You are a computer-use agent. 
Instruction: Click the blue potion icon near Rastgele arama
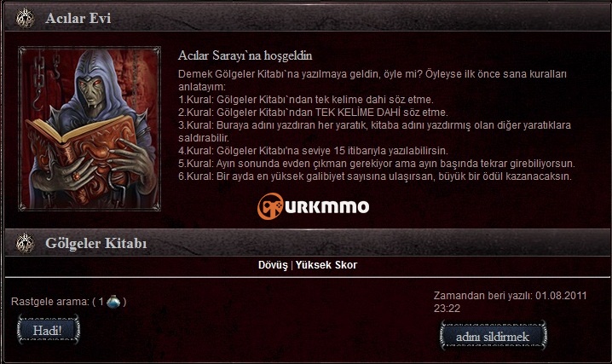(x=113, y=302)
